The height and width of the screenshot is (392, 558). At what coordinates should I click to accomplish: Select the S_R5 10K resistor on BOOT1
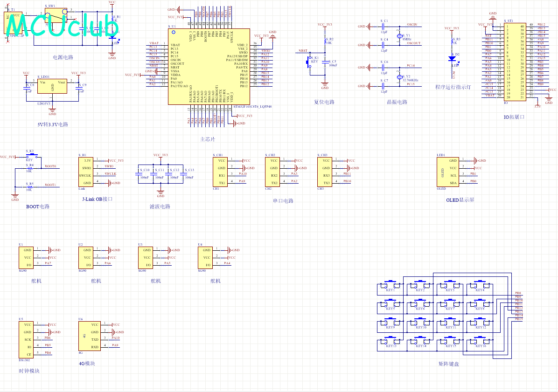30,187
